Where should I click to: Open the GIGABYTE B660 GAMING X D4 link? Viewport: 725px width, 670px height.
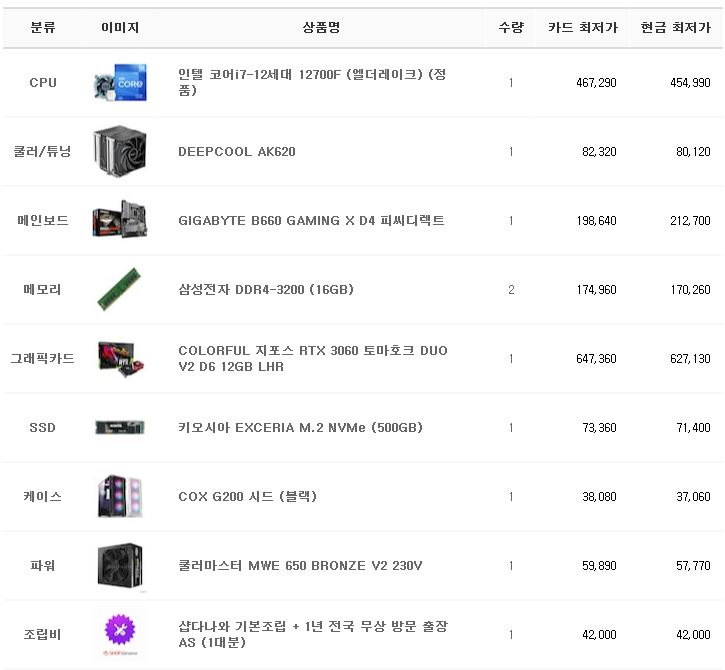pyautogui.click(x=311, y=220)
